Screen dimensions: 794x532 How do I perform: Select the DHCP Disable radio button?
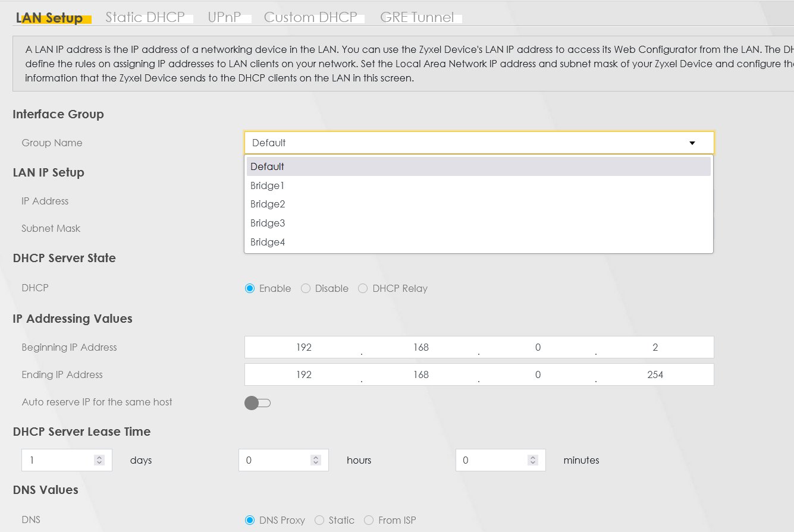[306, 288]
